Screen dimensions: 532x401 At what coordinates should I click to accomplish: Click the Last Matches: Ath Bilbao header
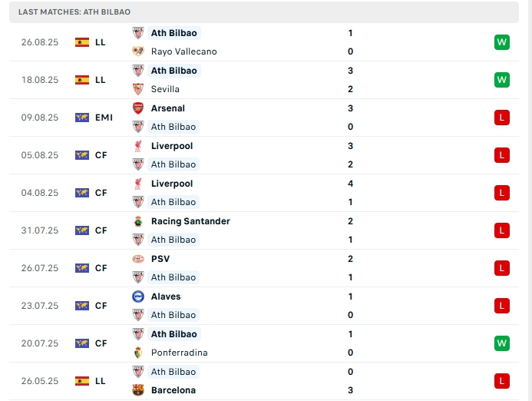coord(74,12)
